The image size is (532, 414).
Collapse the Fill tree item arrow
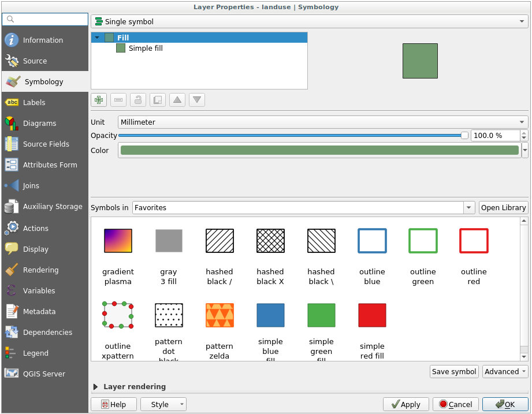click(97, 38)
